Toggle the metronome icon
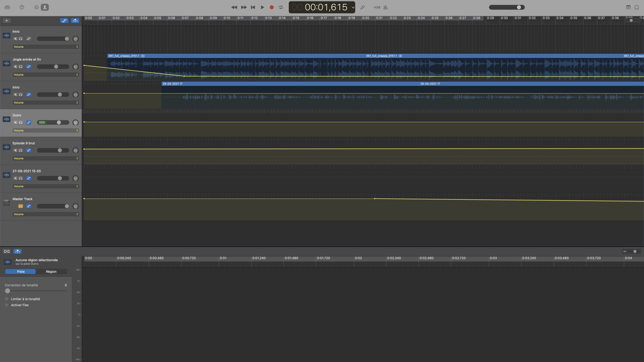This screenshot has width=644, height=362. pyautogui.click(x=385, y=7)
